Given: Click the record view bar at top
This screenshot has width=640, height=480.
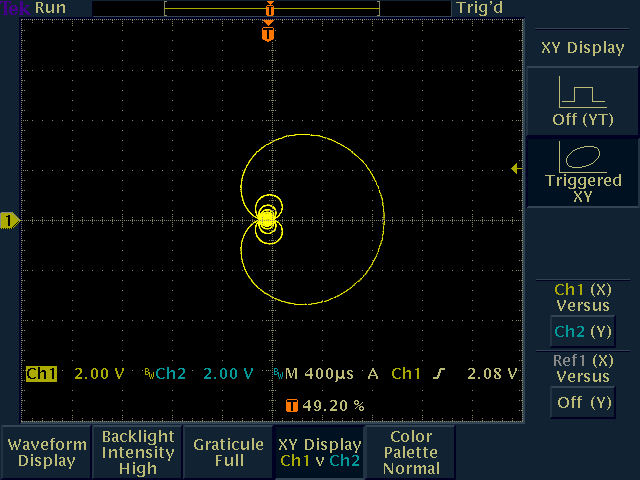Looking at the screenshot, I should (272, 8).
